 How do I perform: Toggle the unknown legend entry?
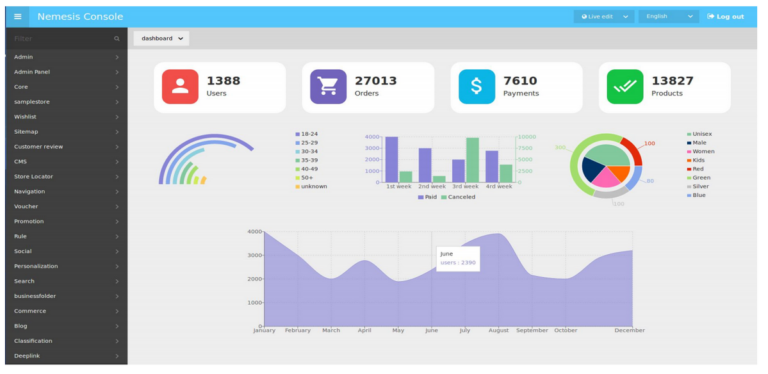coord(312,187)
